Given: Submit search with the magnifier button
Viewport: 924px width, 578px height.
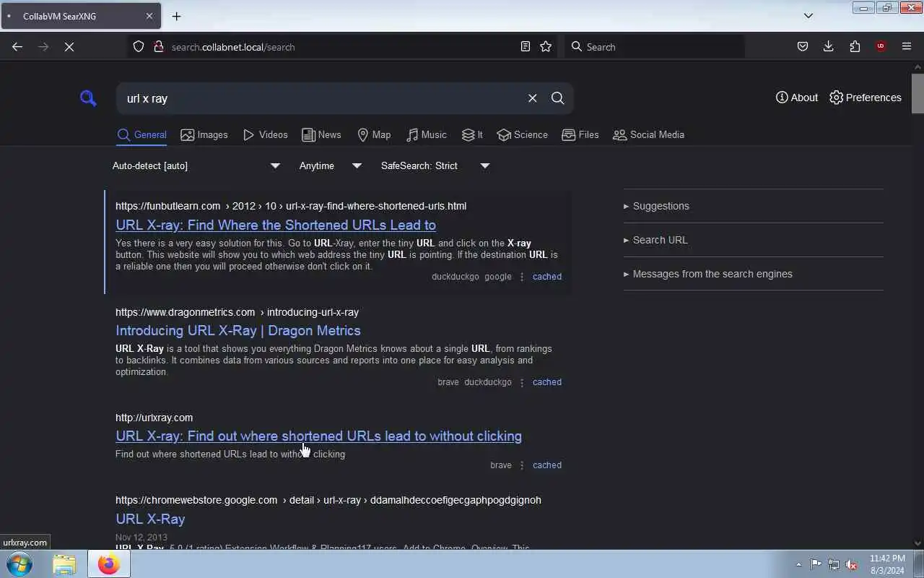Looking at the screenshot, I should click(x=557, y=98).
